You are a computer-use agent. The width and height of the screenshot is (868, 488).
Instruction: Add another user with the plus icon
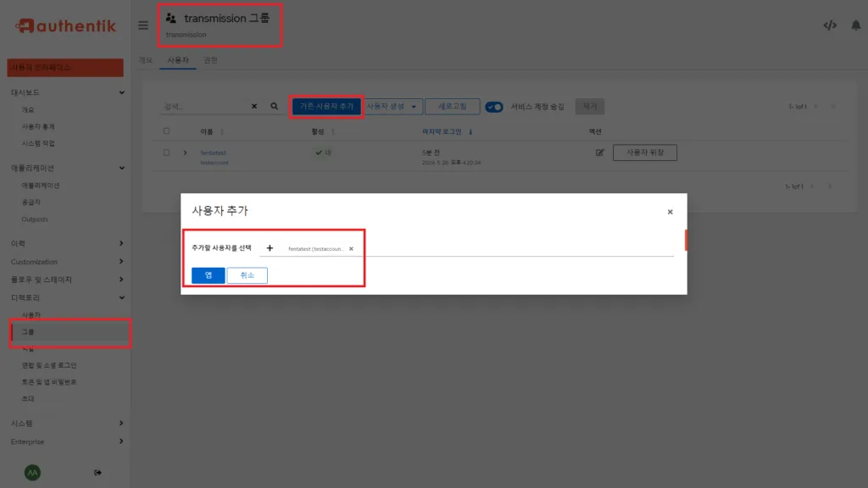pos(270,247)
